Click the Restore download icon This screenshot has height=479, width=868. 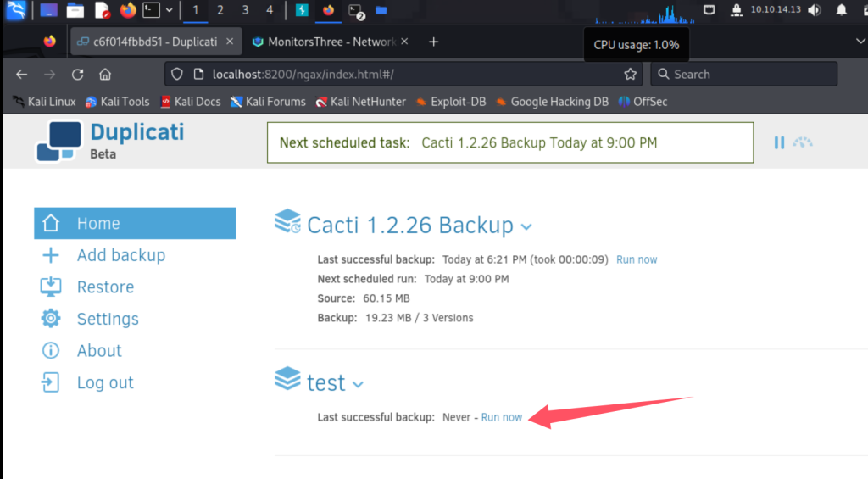click(50, 287)
